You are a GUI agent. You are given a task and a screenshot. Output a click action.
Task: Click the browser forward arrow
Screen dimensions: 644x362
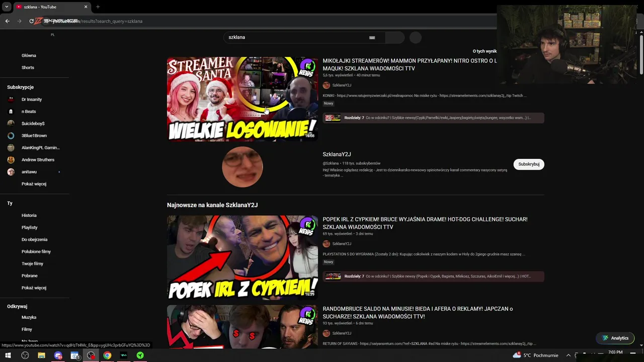[20, 21]
